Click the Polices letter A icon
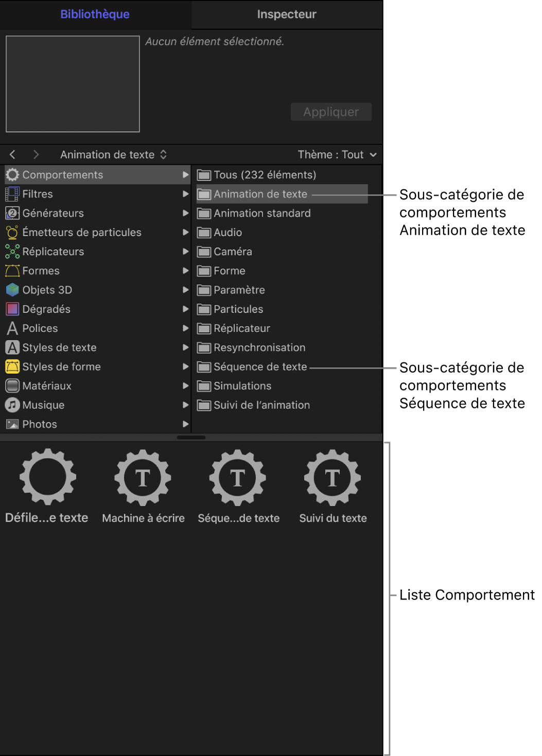Screen dimensions: 542x756 pos(12,328)
